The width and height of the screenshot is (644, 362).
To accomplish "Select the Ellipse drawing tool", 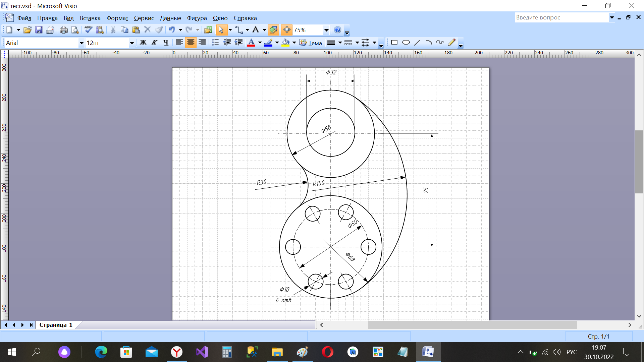I will tap(406, 43).
